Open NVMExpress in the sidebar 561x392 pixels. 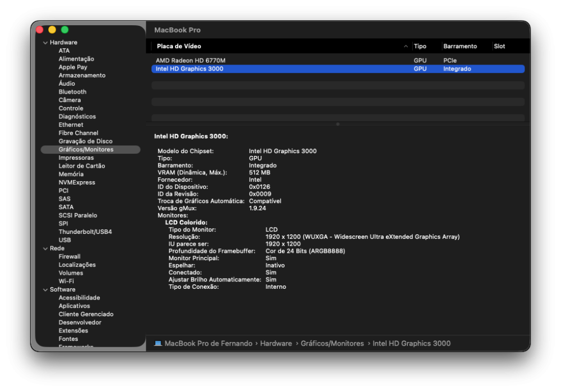(77, 182)
